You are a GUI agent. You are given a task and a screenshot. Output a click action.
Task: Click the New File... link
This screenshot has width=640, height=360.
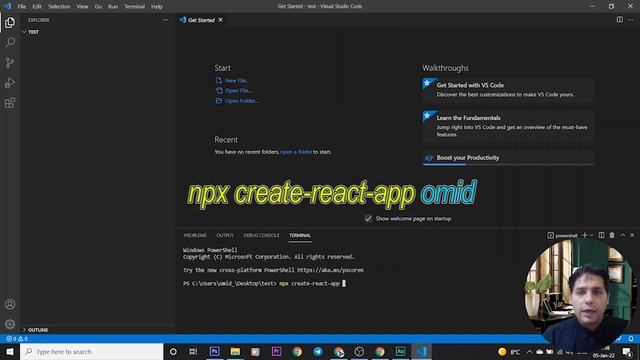tap(237, 80)
